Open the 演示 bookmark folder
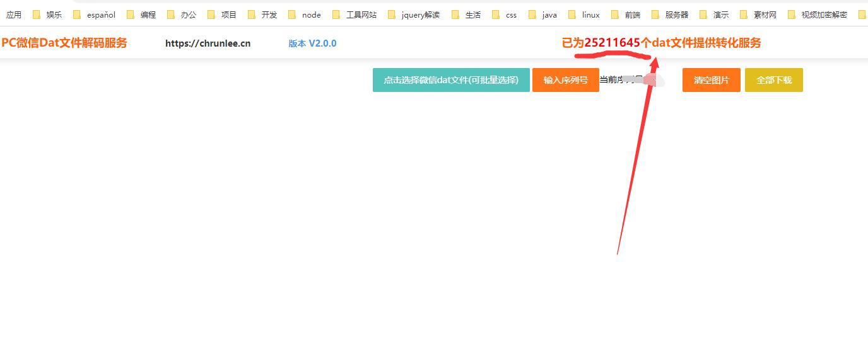This screenshot has width=868, height=337. (714, 14)
